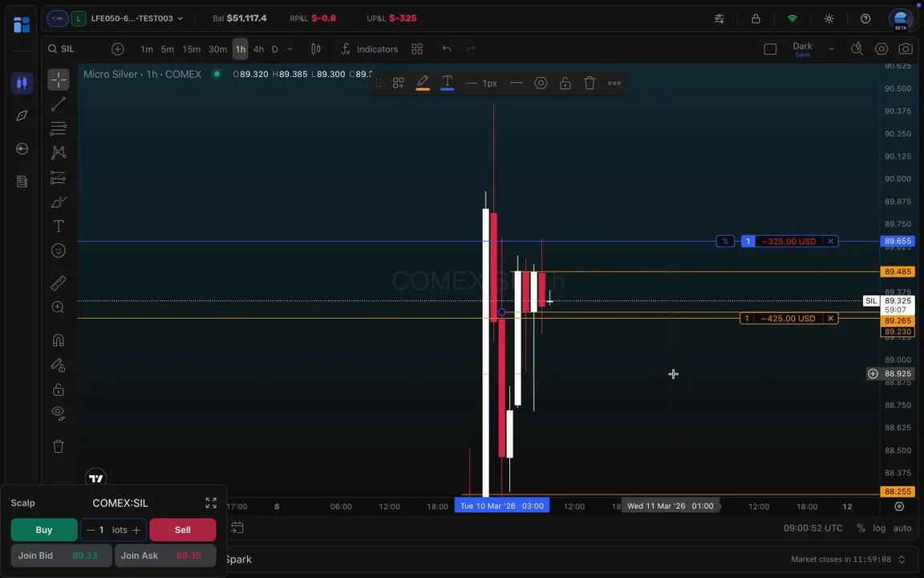
Task: Hide all drawings with eye icon
Action: (x=59, y=413)
